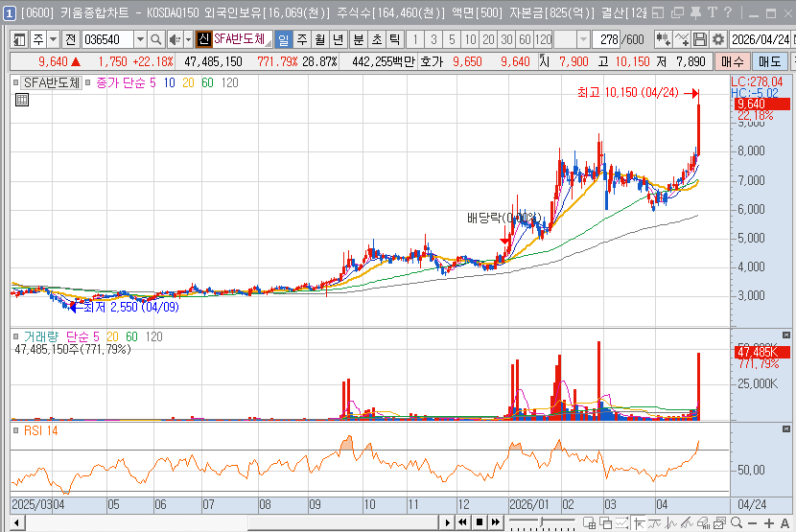Click the crosshair cursor tool icon
796x532 pixels.
pyautogui.click(x=640, y=522)
